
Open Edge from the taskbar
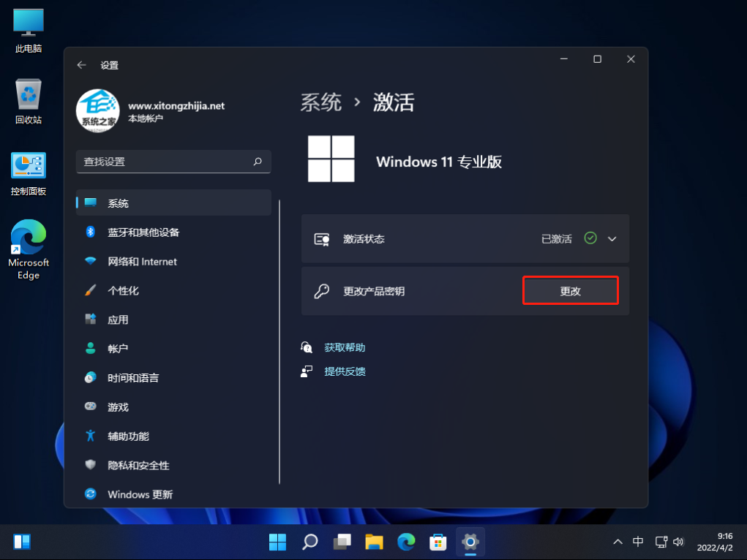[x=406, y=542]
